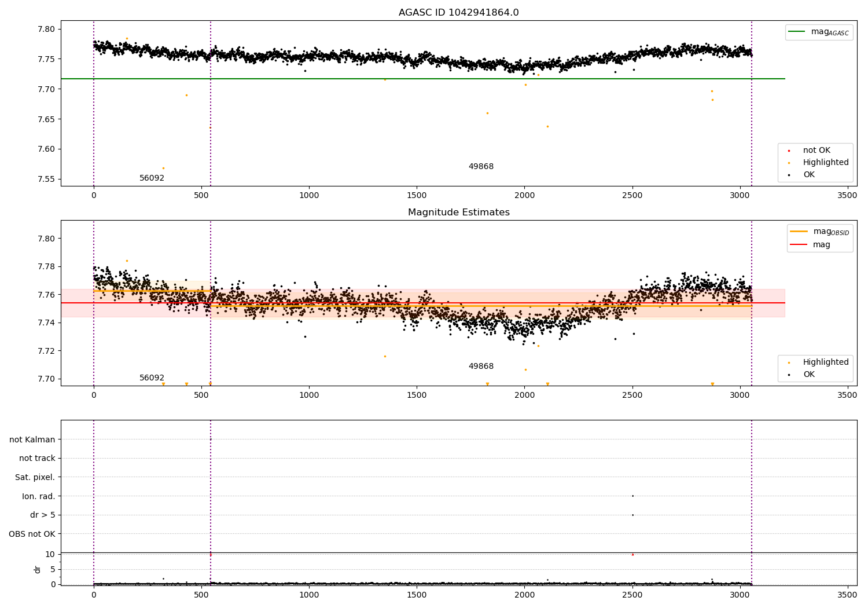Screen dimensions: 868x608
Task: Click the "not track" row label
Action: 37,458
